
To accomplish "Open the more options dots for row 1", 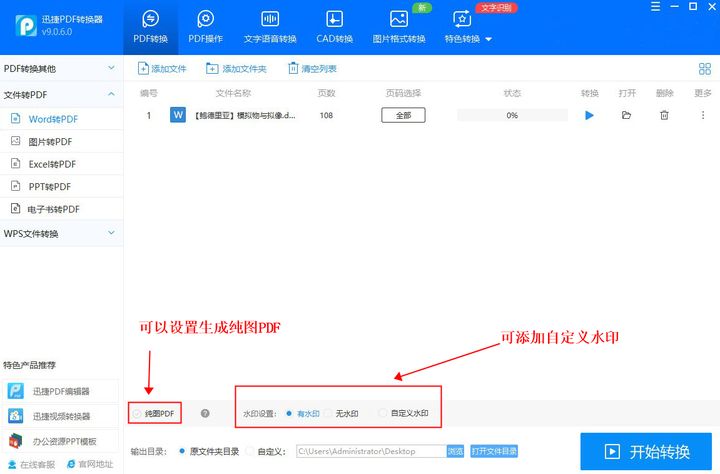I will point(703,115).
